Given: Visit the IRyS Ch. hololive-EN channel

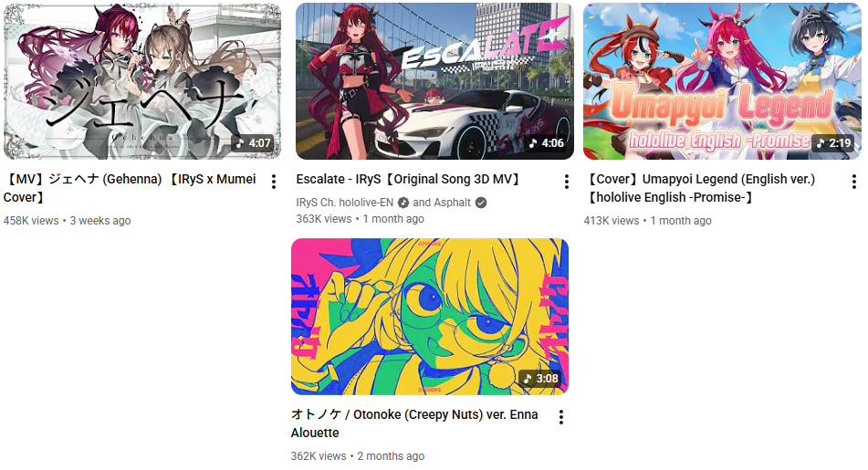Looking at the screenshot, I should pos(345,203).
